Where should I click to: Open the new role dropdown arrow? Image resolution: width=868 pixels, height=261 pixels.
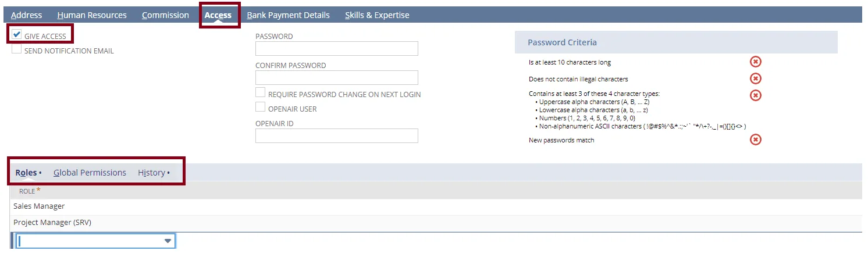(x=168, y=241)
